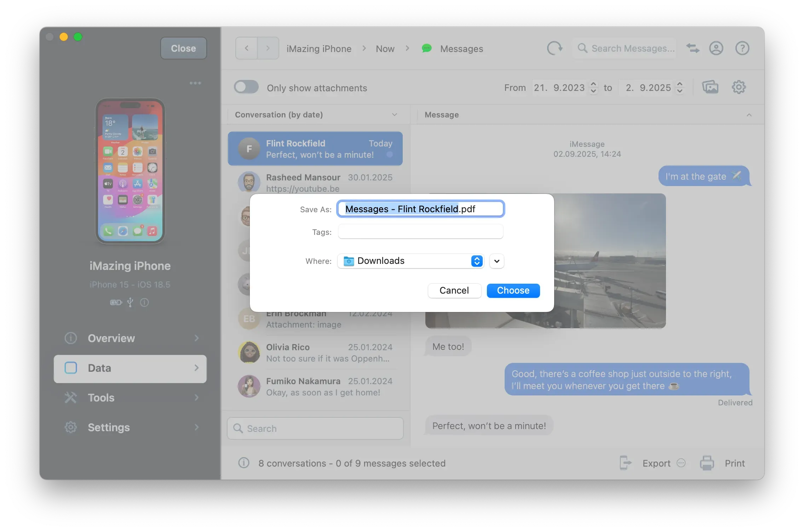Open the Conversation (by date) sort dropdown

pyautogui.click(x=394, y=115)
